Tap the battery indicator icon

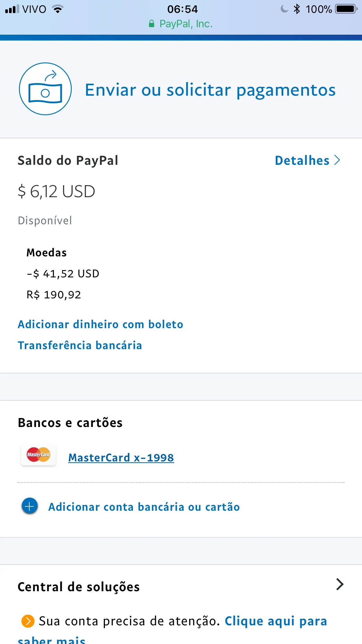[x=346, y=9]
